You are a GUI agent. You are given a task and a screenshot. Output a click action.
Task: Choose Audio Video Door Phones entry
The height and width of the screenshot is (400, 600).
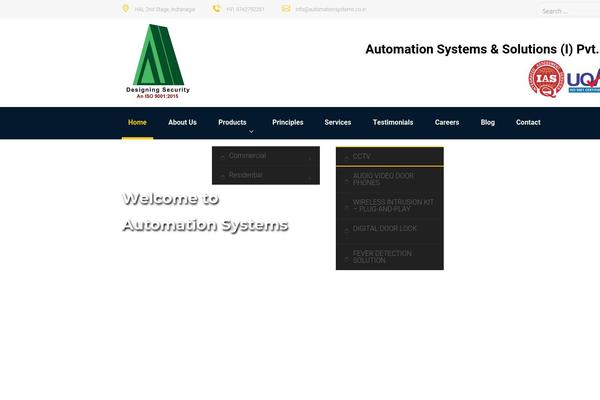[x=390, y=179]
